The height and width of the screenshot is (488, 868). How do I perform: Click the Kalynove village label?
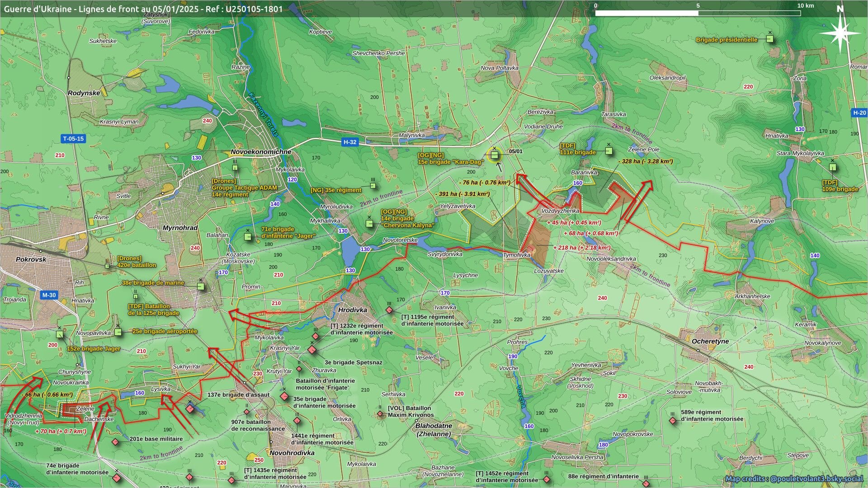tap(762, 221)
